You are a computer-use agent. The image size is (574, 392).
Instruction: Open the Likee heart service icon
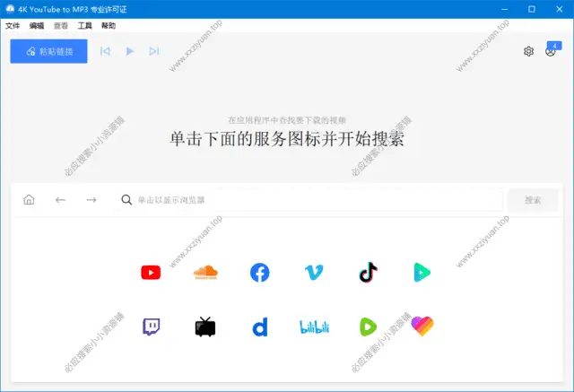pos(422,327)
